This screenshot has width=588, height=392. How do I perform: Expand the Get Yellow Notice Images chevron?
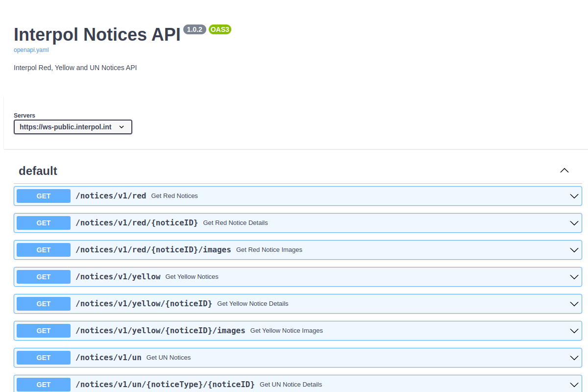click(575, 331)
